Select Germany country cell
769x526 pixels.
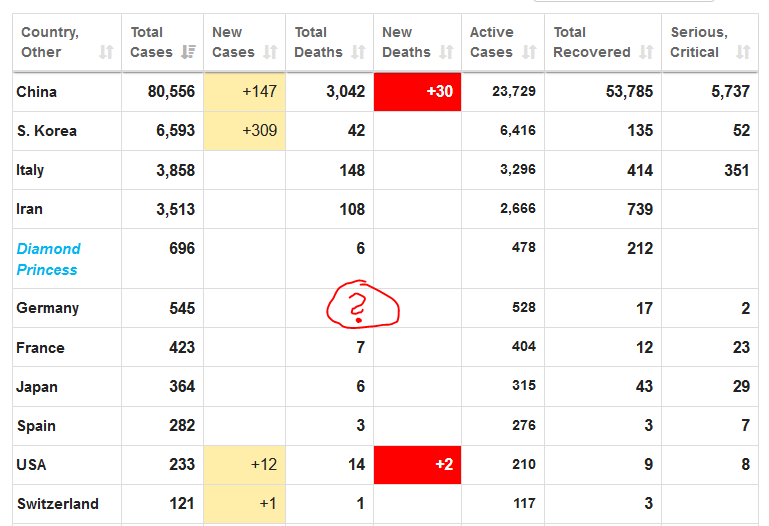[x=47, y=308]
